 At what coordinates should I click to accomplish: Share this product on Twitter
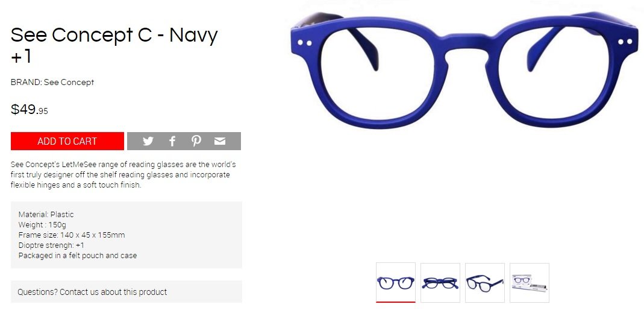pos(148,142)
